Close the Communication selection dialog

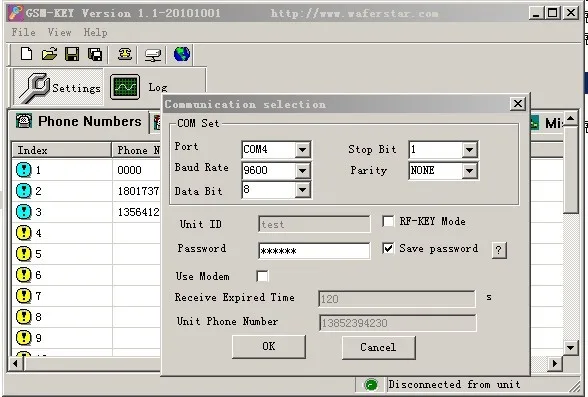[x=518, y=103]
